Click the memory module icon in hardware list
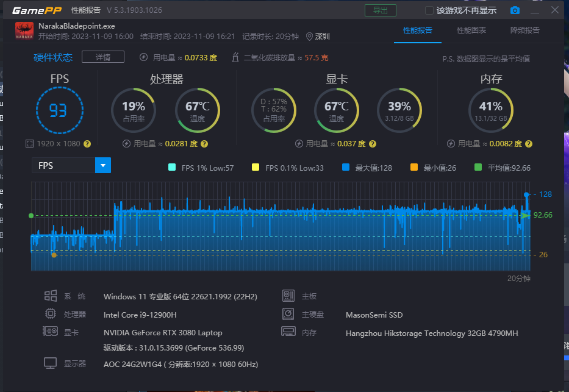 click(x=288, y=331)
